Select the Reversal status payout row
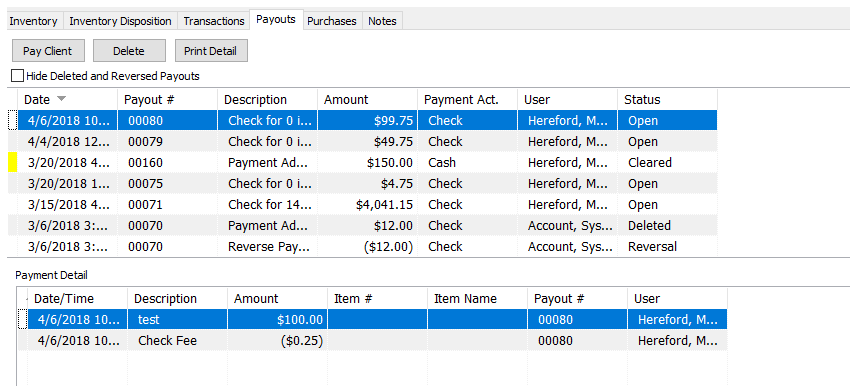The image size is (850, 386). (x=368, y=247)
